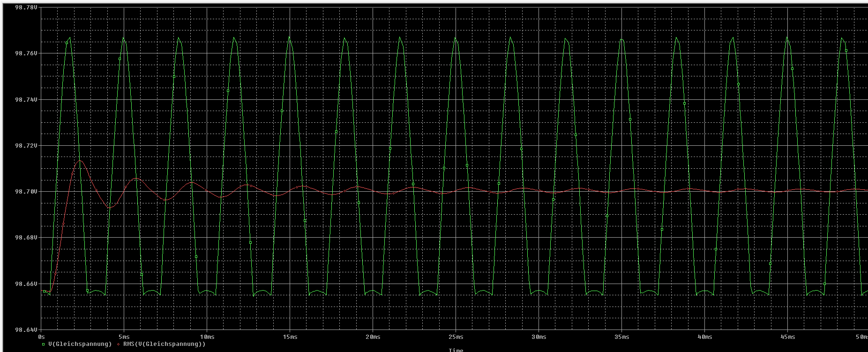The height and width of the screenshot is (352, 868).
Task: Click the 25ms time axis label
Action: [456, 337]
